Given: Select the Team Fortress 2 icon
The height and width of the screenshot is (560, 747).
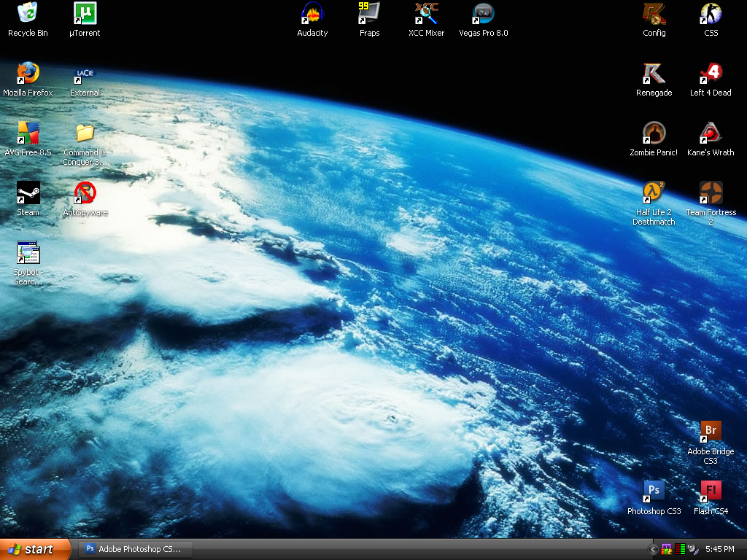Looking at the screenshot, I should point(711,193).
